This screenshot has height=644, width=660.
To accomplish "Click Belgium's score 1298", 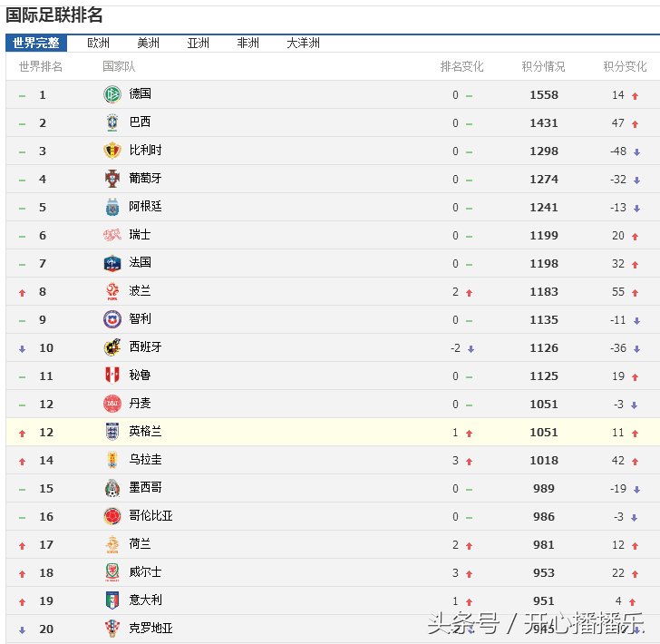I will click(x=544, y=151).
